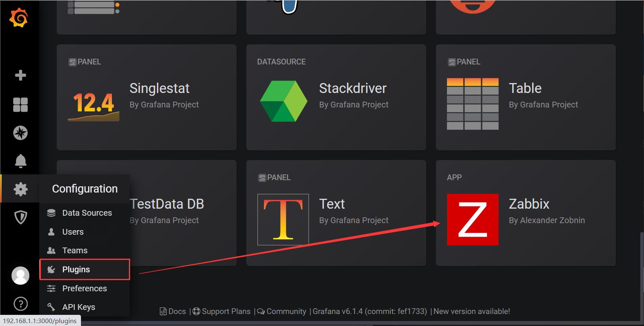Click the Preferences sliders icon

coord(51,288)
